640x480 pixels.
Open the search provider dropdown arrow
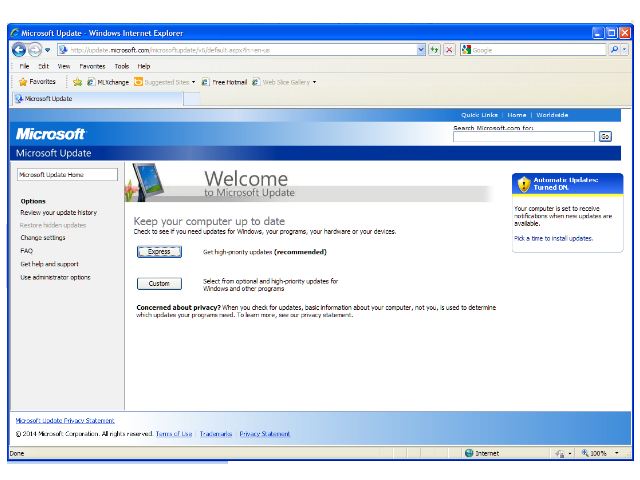(x=624, y=50)
